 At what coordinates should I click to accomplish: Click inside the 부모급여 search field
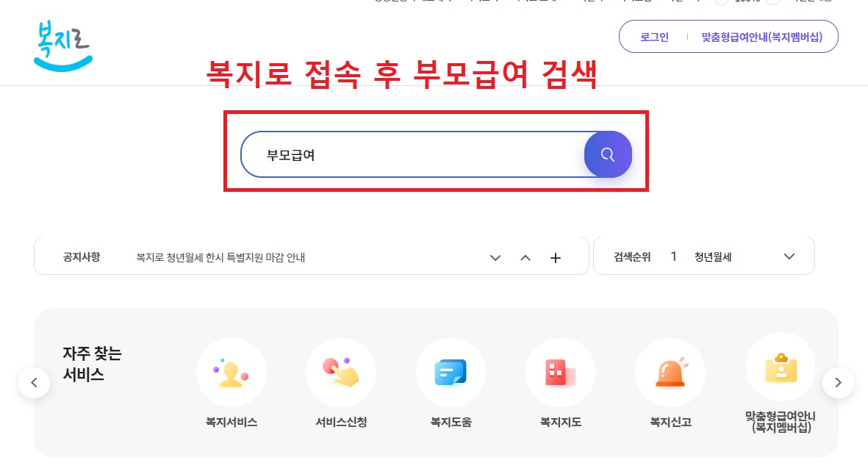pos(404,154)
